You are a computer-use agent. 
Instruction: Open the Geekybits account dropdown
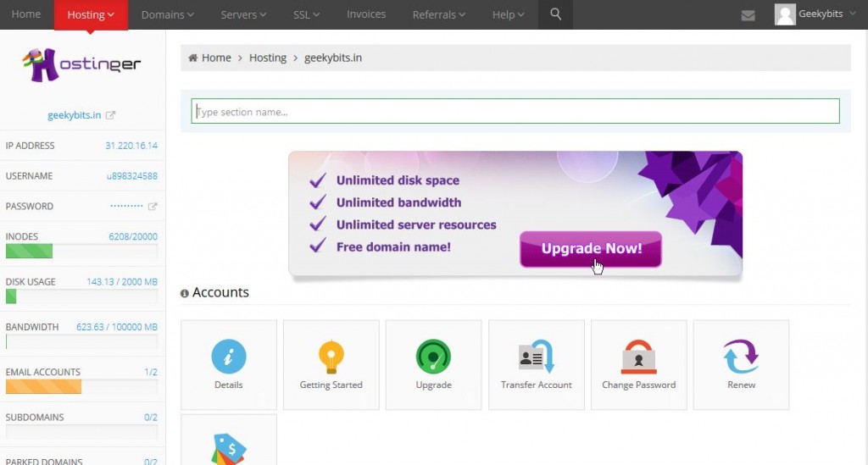click(x=827, y=14)
